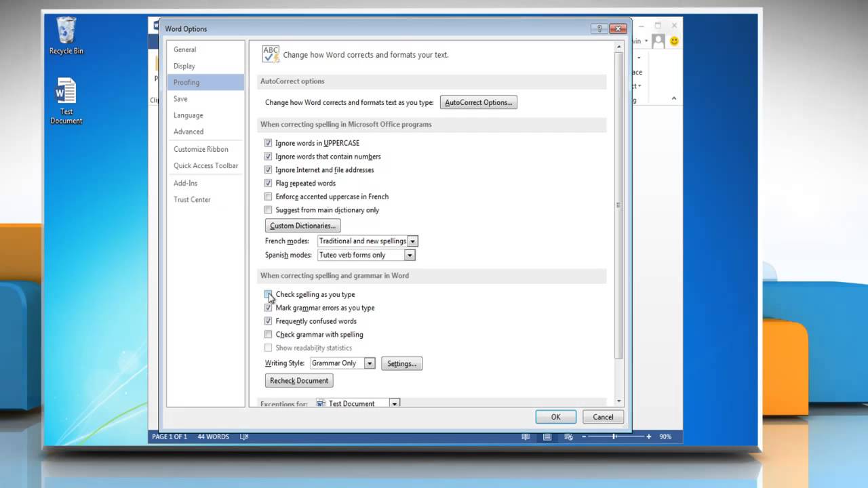This screenshot has height=488, width=868.
Task: Open the Recycle Bin desktop icon
Action: [x=66, y=36]
